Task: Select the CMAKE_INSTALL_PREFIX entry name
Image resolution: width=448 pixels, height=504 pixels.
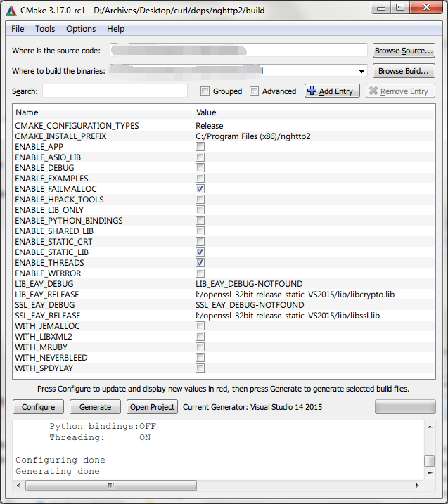Action: [60, 136]
